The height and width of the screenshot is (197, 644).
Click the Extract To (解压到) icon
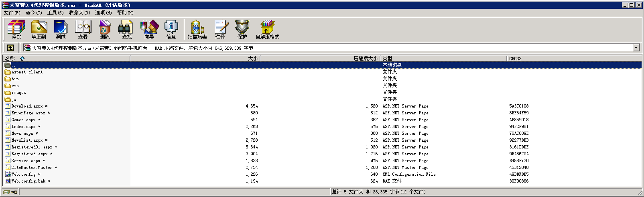(39, 30)
